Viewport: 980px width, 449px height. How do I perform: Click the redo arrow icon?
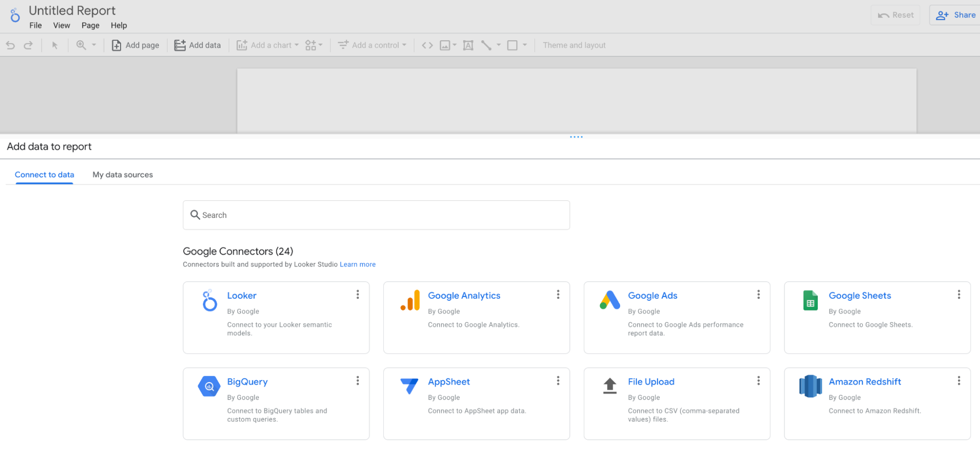[x=28, y=45]
